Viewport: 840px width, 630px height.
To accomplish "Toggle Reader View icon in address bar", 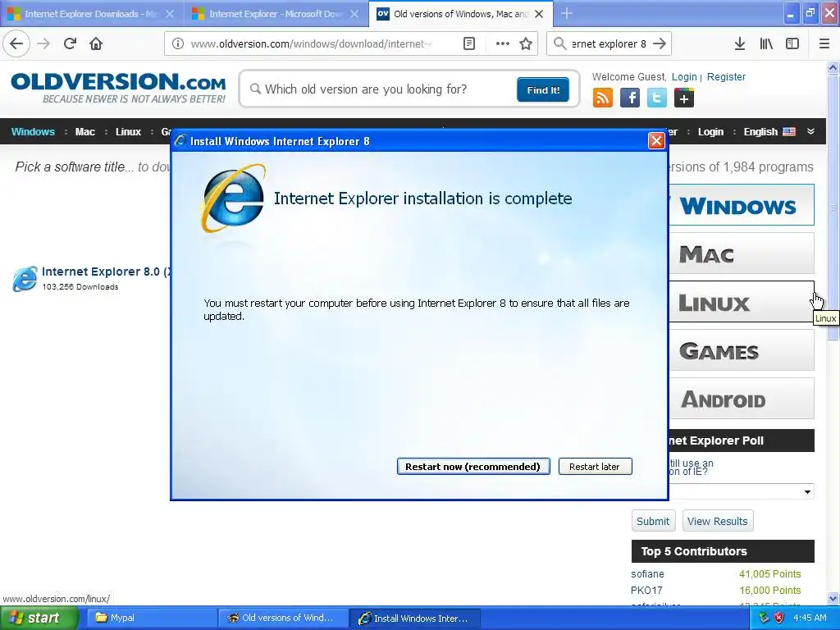I will [468, 43].
